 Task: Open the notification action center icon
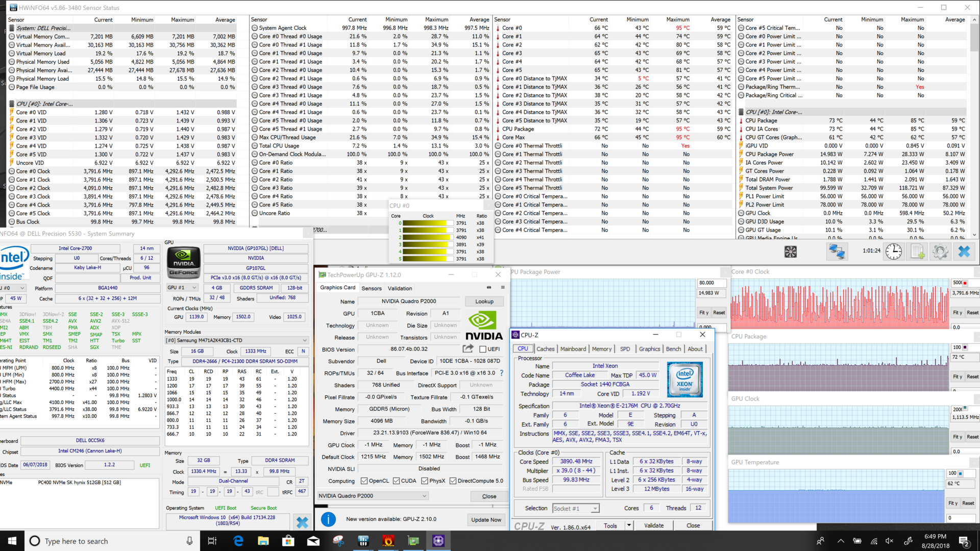964,541
